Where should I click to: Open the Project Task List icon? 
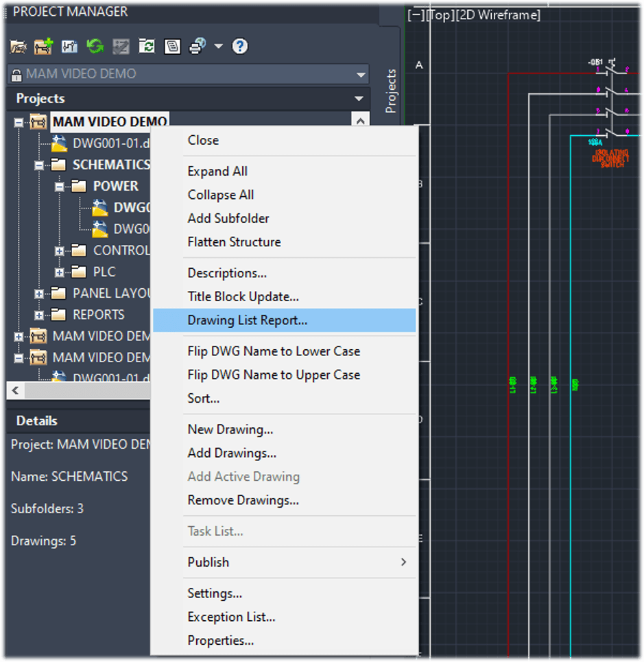121,47
